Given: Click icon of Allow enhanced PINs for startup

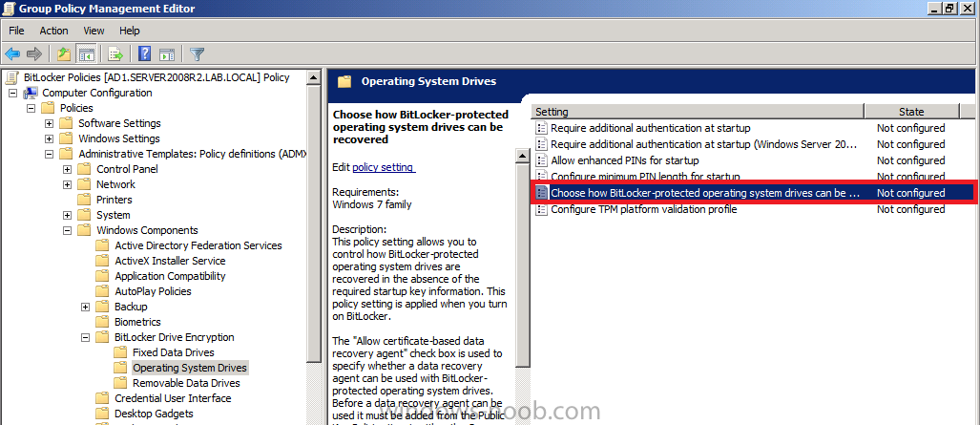Looking at the screenshot, I should pos(541,160).
